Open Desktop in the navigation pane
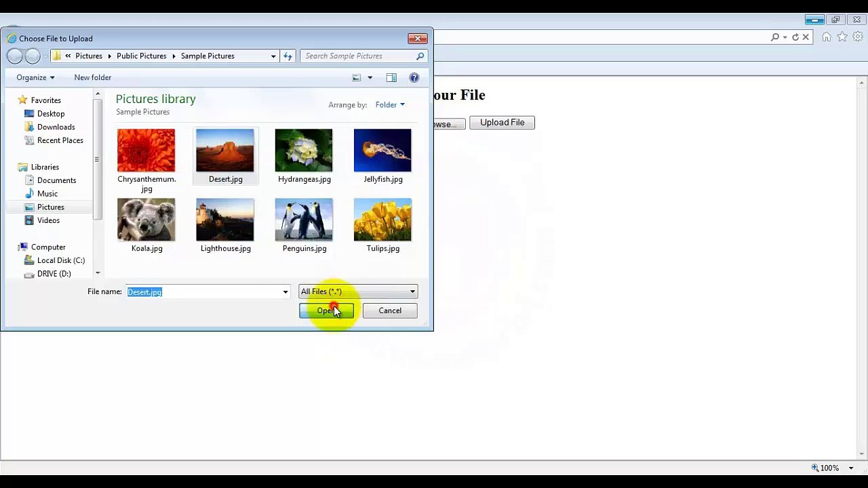The width and height of the screenshot is (868, 488). [51, 114]
